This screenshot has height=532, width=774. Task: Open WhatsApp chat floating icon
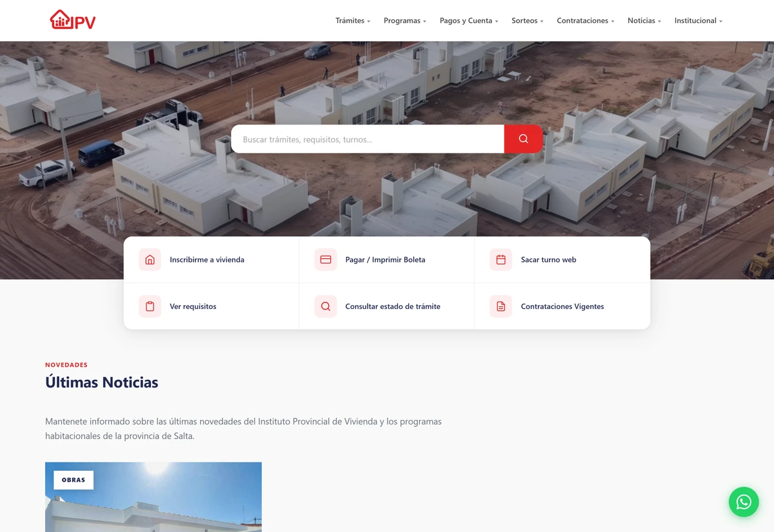tap(744, 502)
